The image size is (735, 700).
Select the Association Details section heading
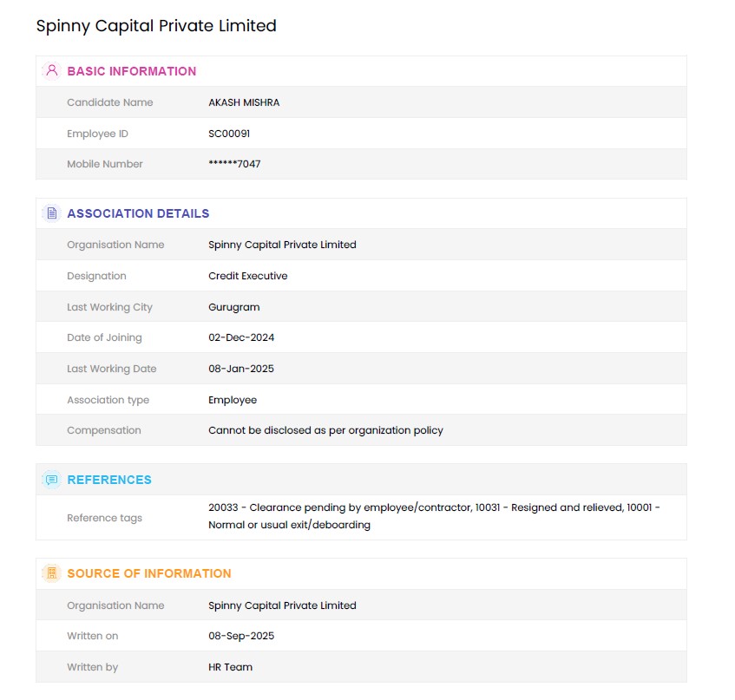(x=138, y=213)
